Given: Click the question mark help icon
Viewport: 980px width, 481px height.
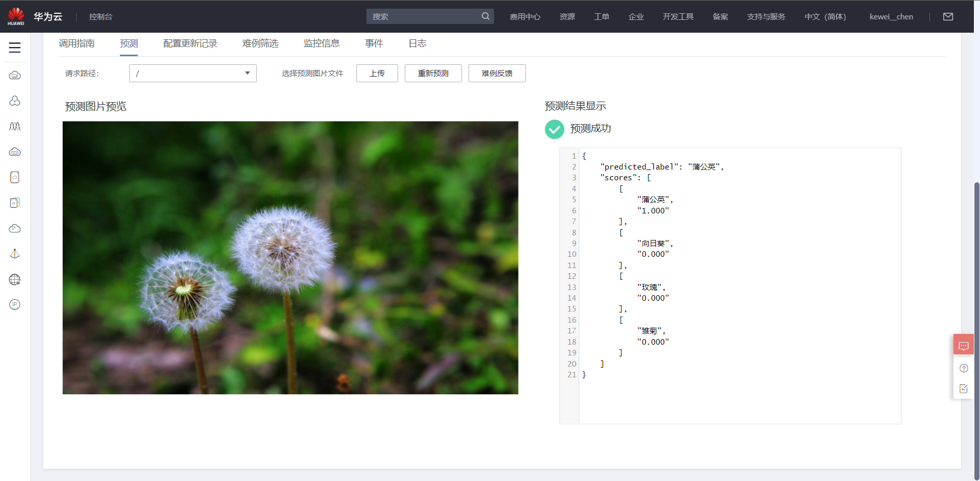Looking at the screenshot, I should pyautogui.click(x=964, y=368).
